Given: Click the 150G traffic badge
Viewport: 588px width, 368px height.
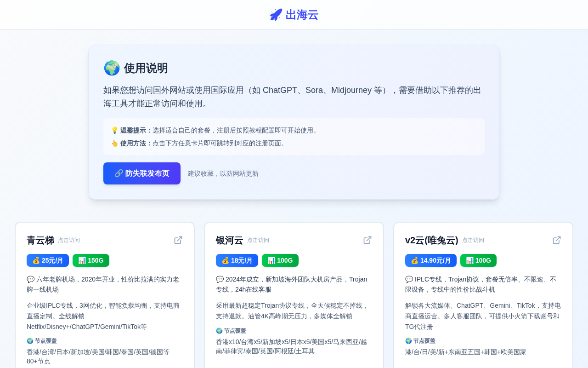Looking at the screenshot, I should pos(91,260).
